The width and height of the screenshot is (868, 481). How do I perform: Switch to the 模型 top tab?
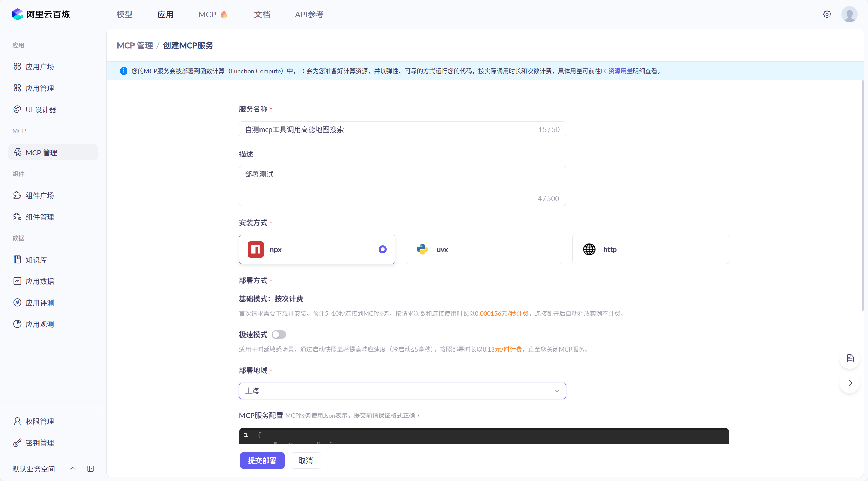pyautogui.click(x=124, y=14)
